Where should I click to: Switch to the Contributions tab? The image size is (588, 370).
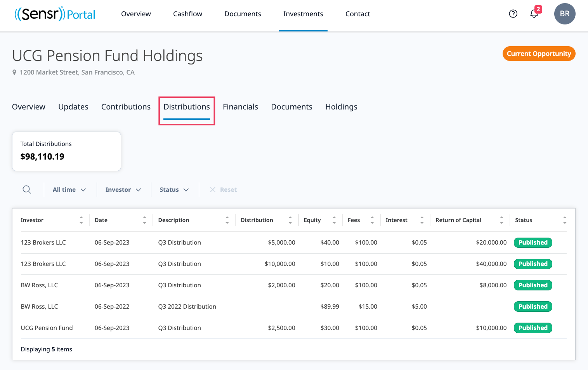(126, 107)
